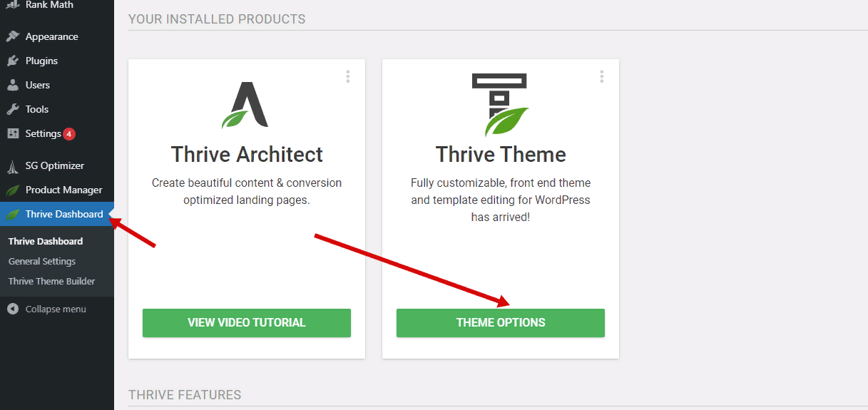Open Thrive Theme three-dot options menu
The height and width of the screenshot is (410, 868).
pos(602,76)
